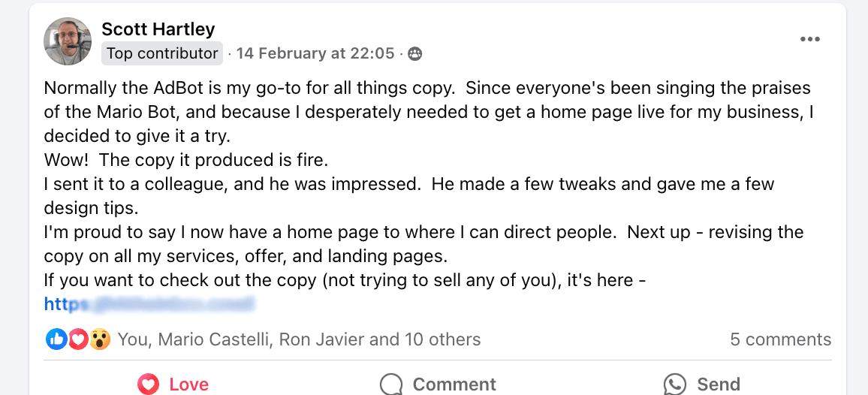Click the line "Wow! The copy it produced is fire."
Screen dimensions: 868x395
tap(186, 160)
